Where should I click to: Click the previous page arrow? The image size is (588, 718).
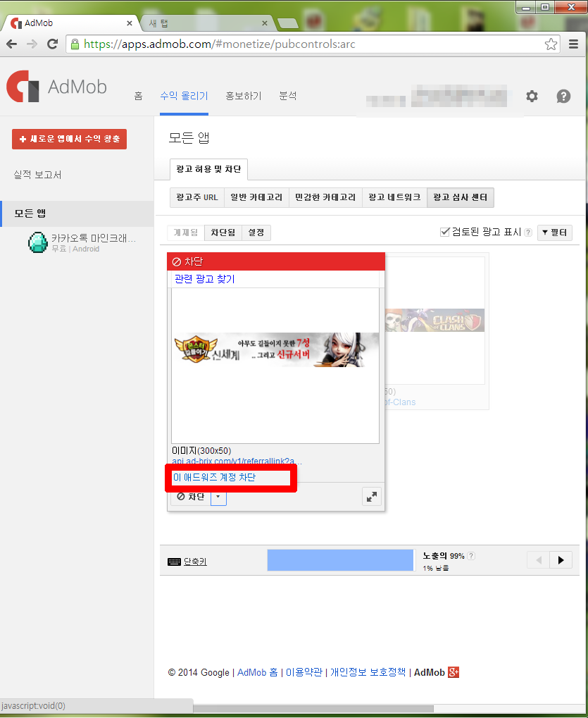click(539, 560)
